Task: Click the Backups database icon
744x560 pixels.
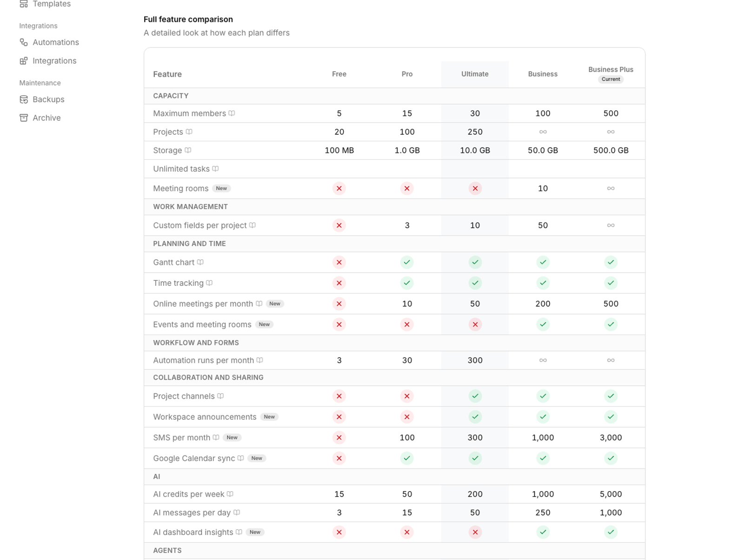Action: (x=24, y=99)
